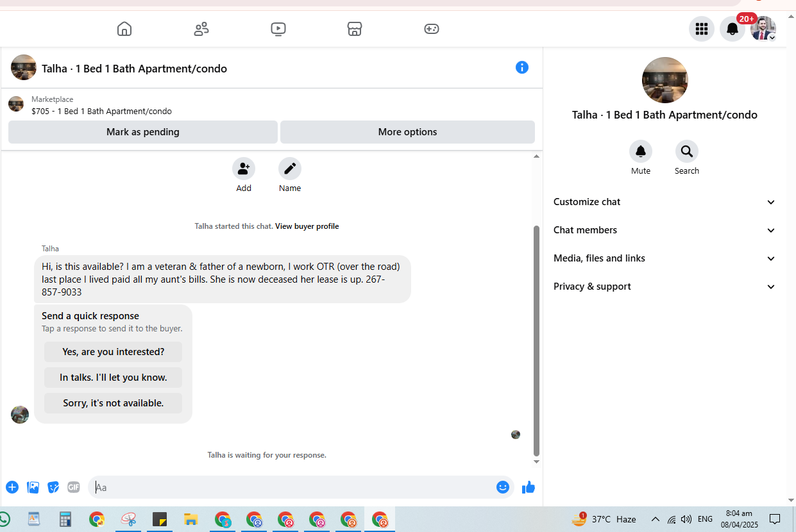Open the View buyer profile link
Viewport: 796px width, 532px height.
[307, 226]
